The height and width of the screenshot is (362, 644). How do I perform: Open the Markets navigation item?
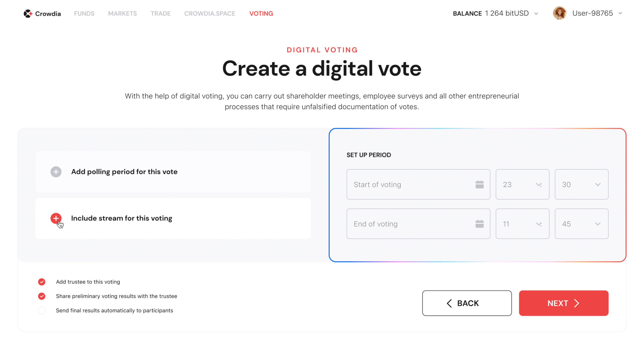pyautogui.click(x=123, y=14)
